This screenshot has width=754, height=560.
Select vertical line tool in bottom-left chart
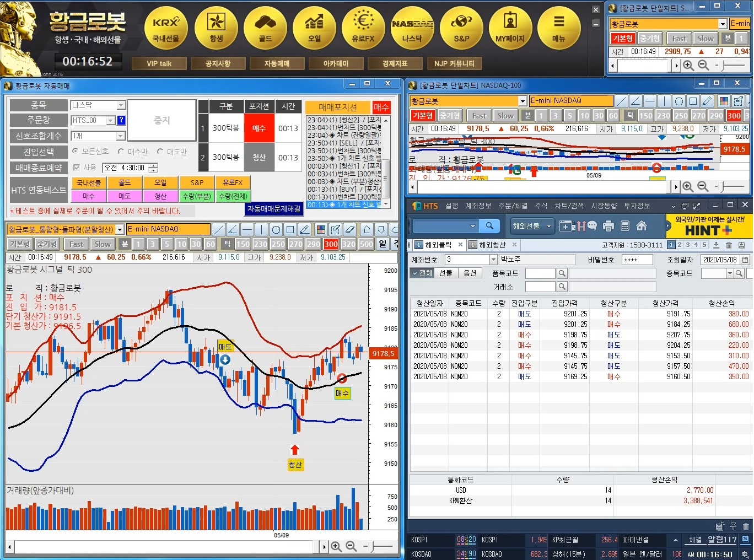pyautogui.click(x=261, y=229)
